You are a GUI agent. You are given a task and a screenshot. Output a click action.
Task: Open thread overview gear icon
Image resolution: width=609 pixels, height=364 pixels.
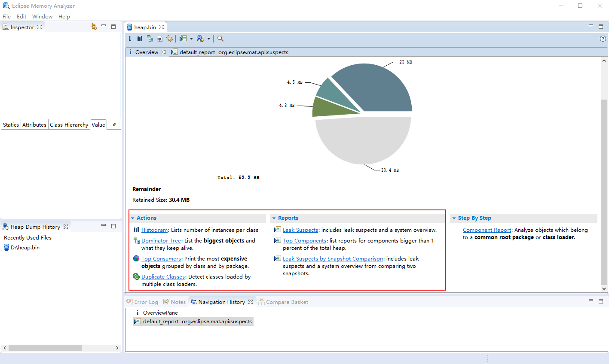click(x=170, y=39)
